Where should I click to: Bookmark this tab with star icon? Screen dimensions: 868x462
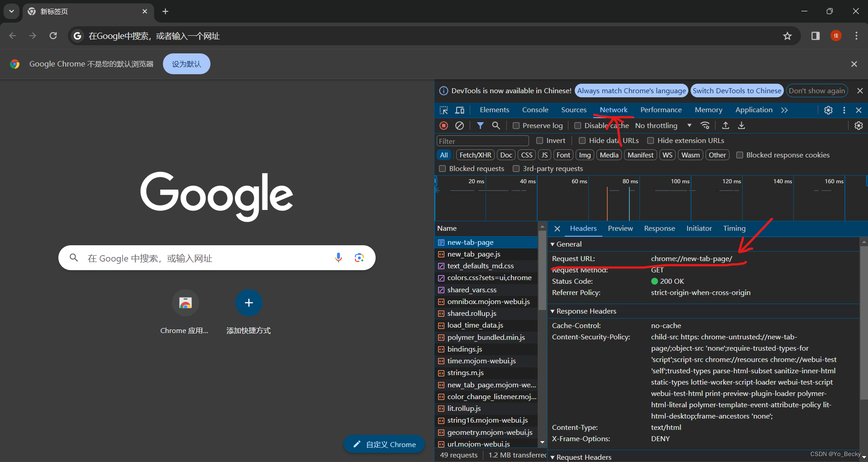[x=787, y=36]
